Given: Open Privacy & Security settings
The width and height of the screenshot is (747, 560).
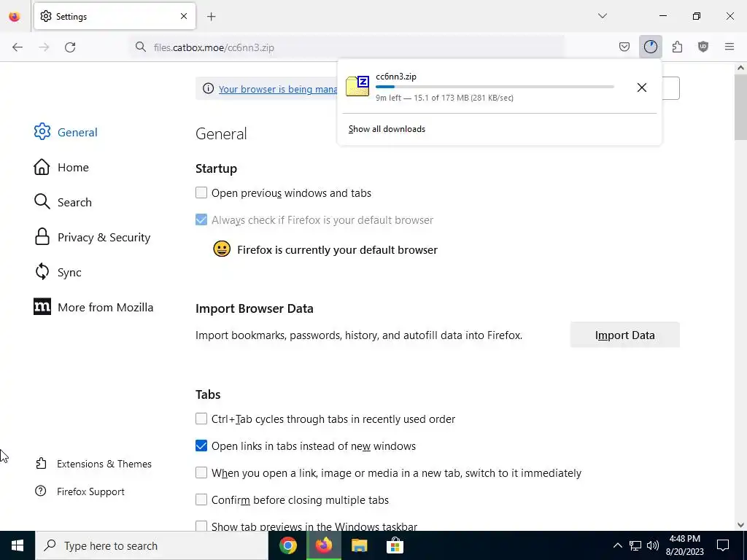Looking at the screenshot, I should click(93, 237).
